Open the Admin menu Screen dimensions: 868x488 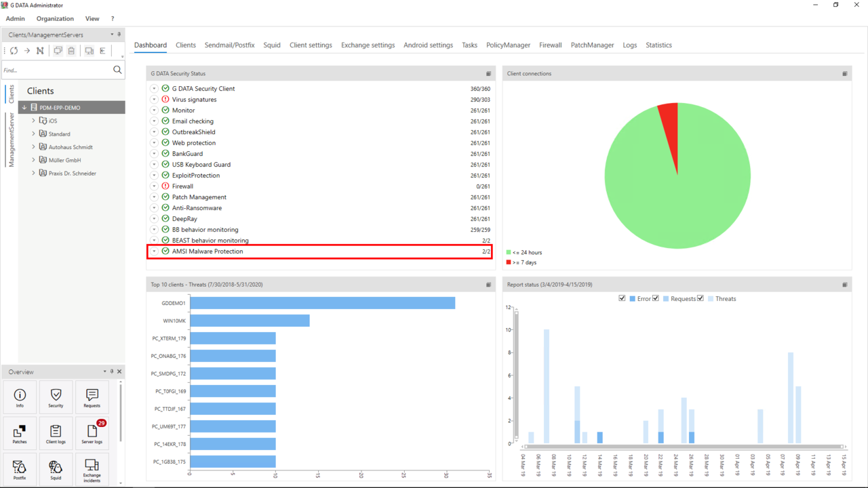pyautogui.click(x=15, y=19)
